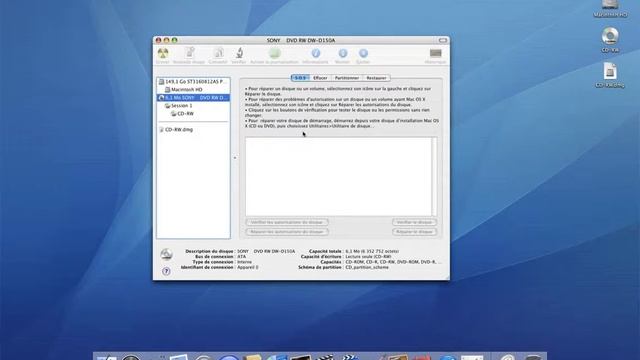This screenshot has width=640, height=360.
Task: Switch to the Partitionner tab
Action: 347,78
